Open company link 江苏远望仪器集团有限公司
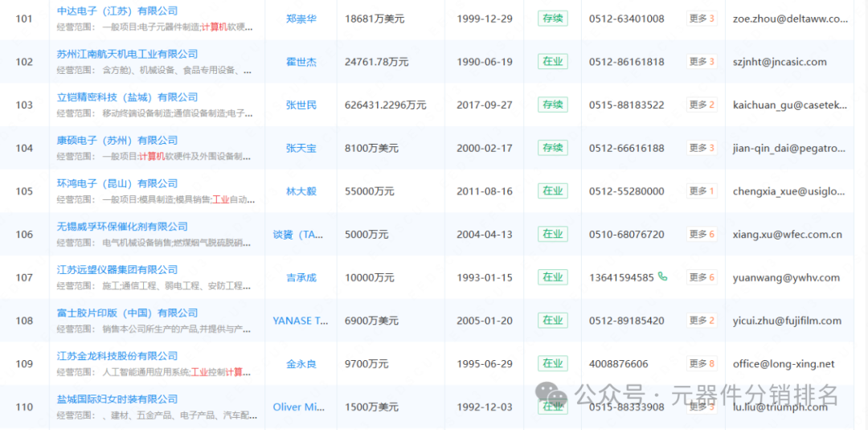 pyautogui.click(x=117, y=269)
